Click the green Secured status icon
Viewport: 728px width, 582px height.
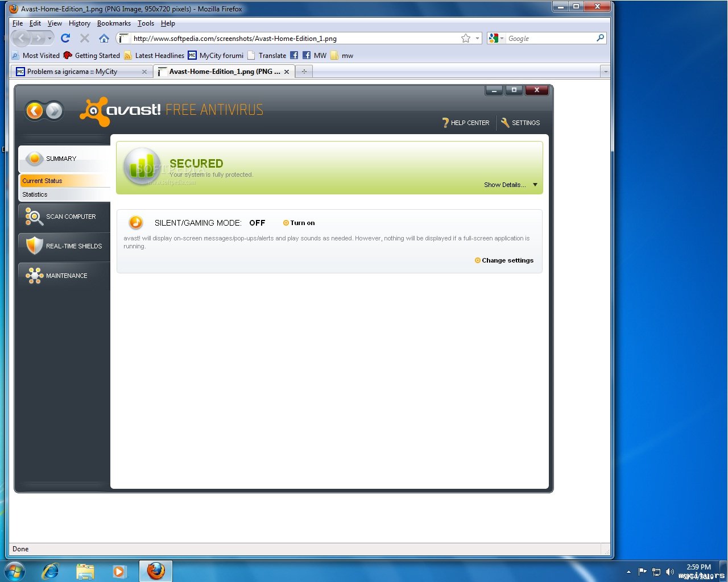tap(142, 167)
